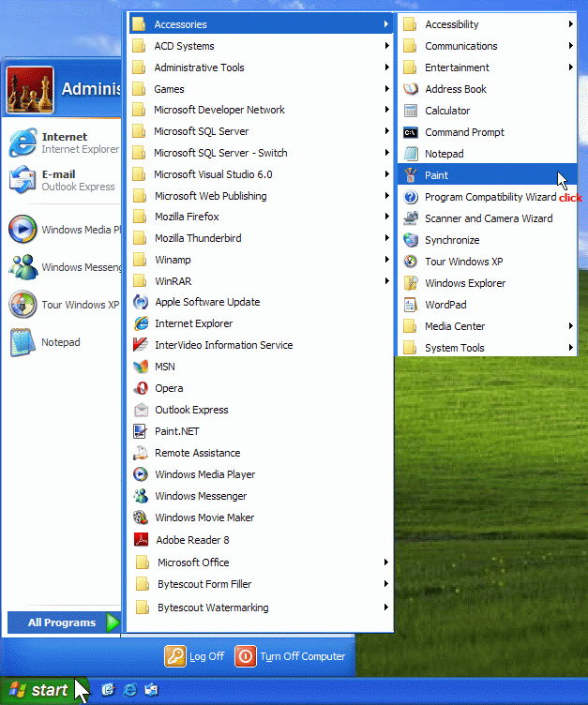Click the Windows start button

click(39, 691)
